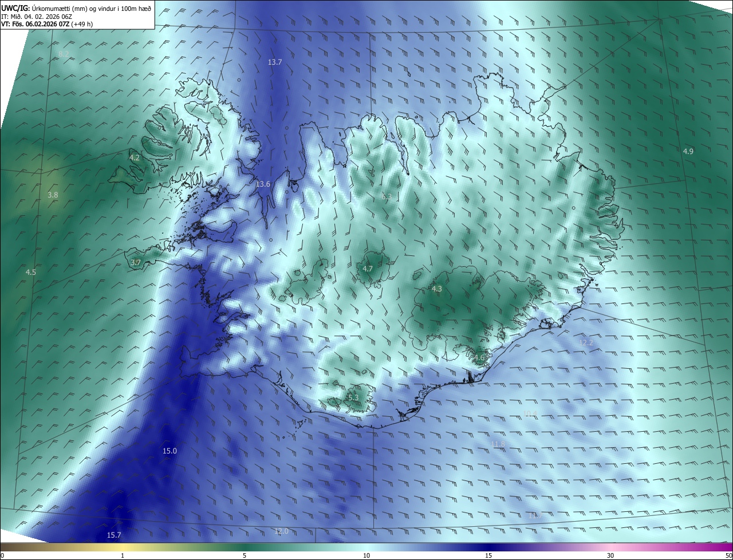The image size is (733, 560).
Task: Click the 3.8 value label
Action: click(x=53, y=195)
